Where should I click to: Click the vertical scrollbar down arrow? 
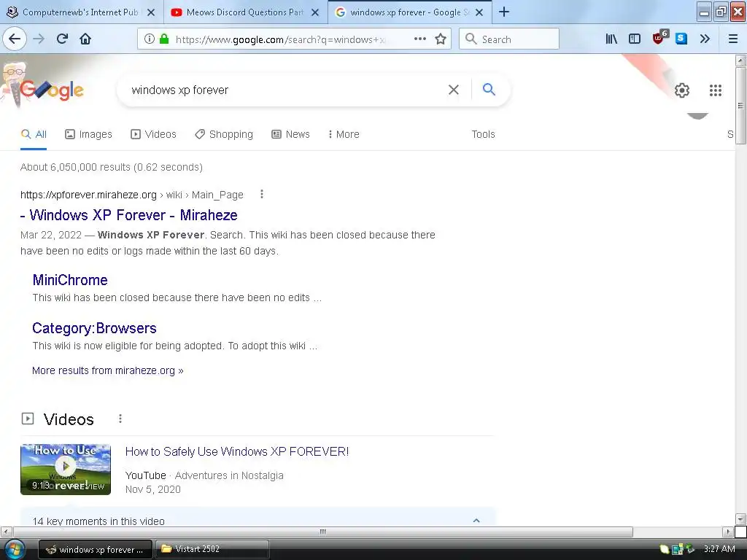[740, 519]
